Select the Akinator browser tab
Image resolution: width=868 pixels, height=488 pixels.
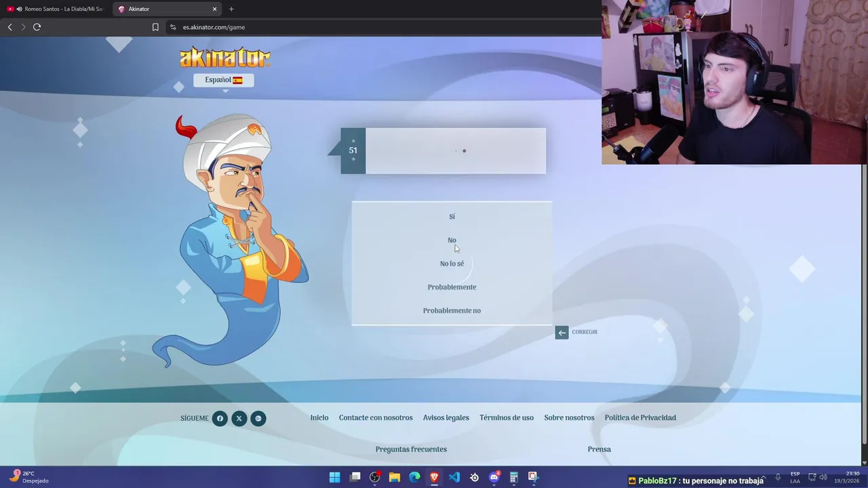pyautogui.click(x=166, y=9)
